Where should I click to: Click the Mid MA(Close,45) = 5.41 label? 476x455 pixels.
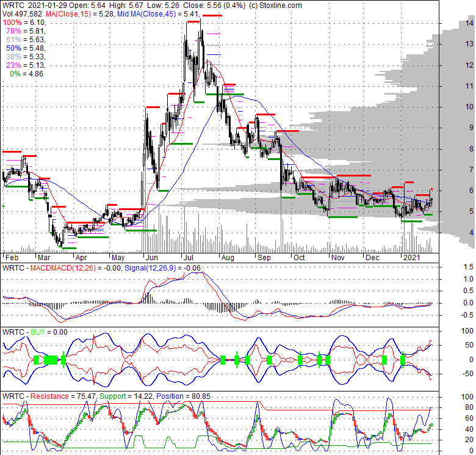pos(159,14)
